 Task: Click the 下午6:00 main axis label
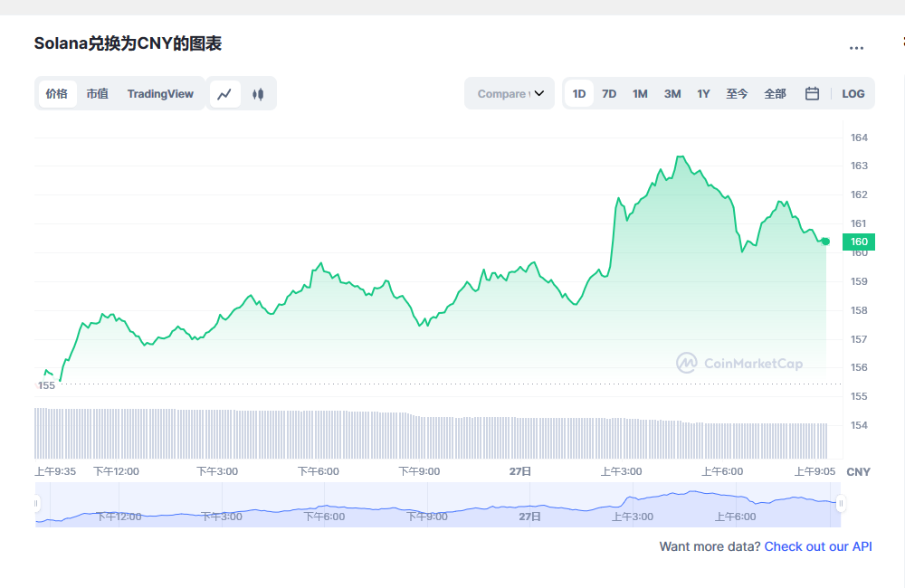tap(319, 471)
